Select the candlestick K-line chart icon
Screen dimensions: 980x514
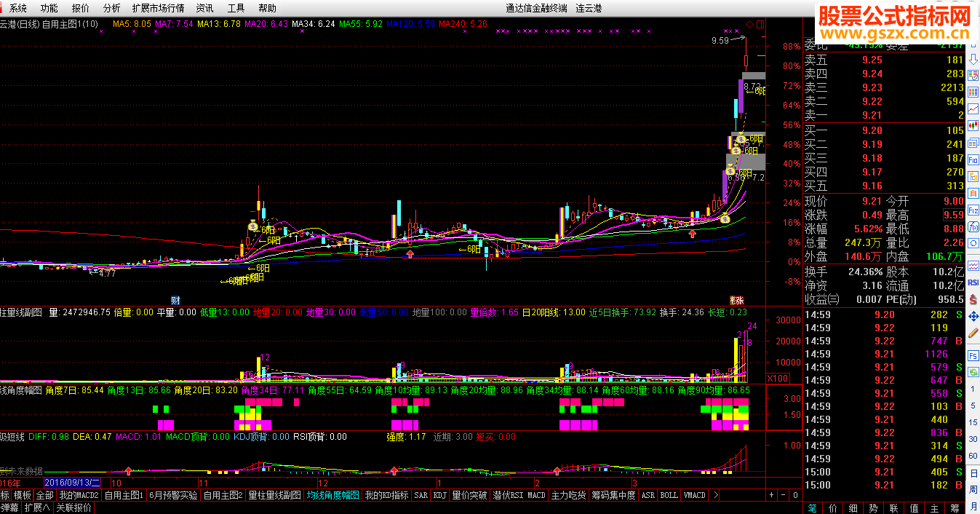click(x=973, y=125)
